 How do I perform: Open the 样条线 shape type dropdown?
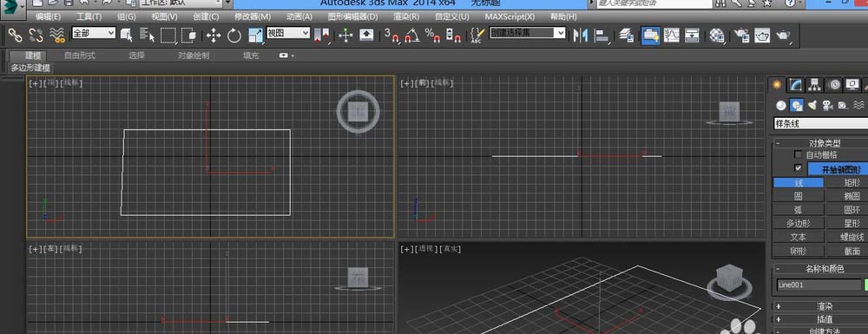click(x=821, y=124)
